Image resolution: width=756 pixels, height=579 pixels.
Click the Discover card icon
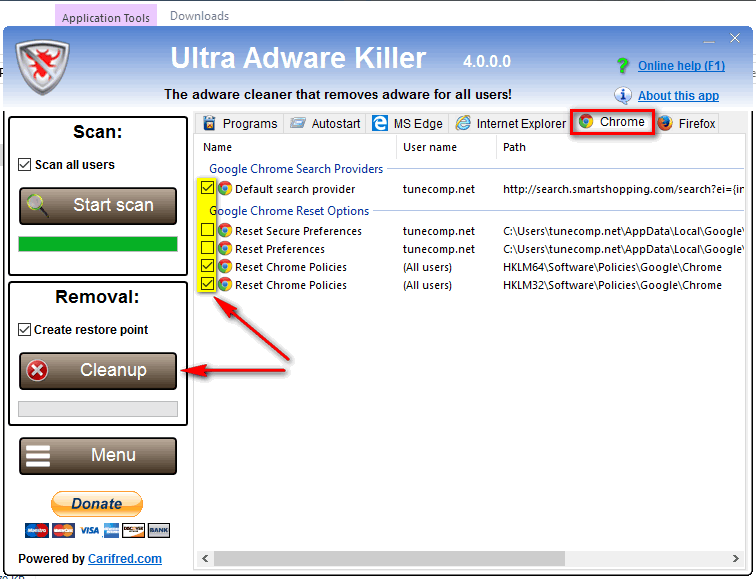point(133,530)
